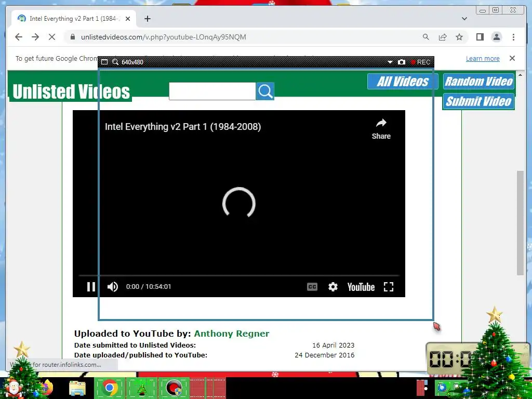
Task: Open uploader Anthony Regner's link
Action: coord(231,334)
